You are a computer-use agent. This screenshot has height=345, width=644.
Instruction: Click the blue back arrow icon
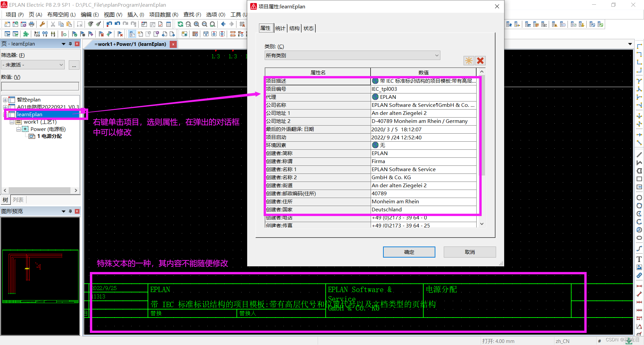coord(223,24)
